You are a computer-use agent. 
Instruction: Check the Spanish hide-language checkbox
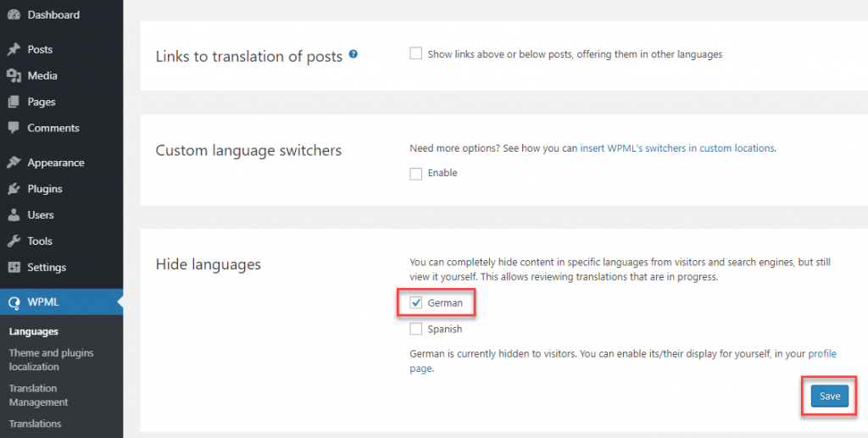pos(415,329)
